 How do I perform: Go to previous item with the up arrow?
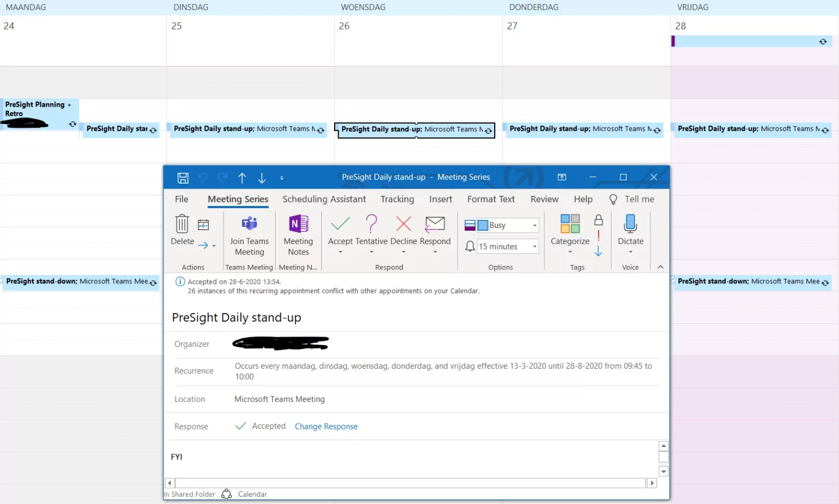(242, 178)
